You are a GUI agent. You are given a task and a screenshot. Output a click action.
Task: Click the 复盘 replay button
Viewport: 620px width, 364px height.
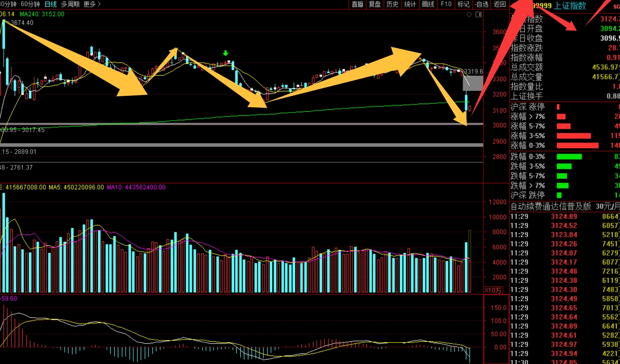point(375,4)
